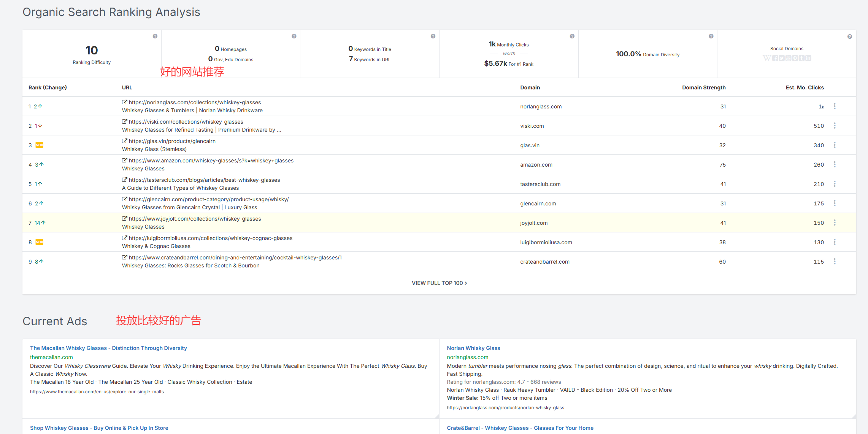The image size is (868, 434).
Task: Click help icon on Domain Diversity card
Action: pyautogui.click(x=711, y=36)
